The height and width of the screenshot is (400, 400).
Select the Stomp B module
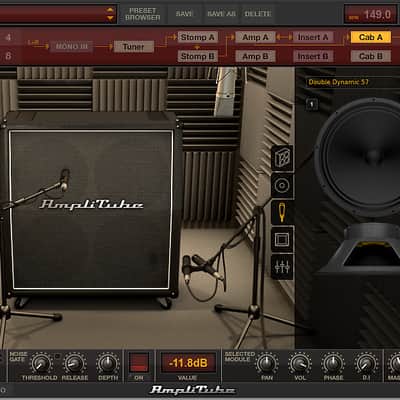[x=197, y=56]
